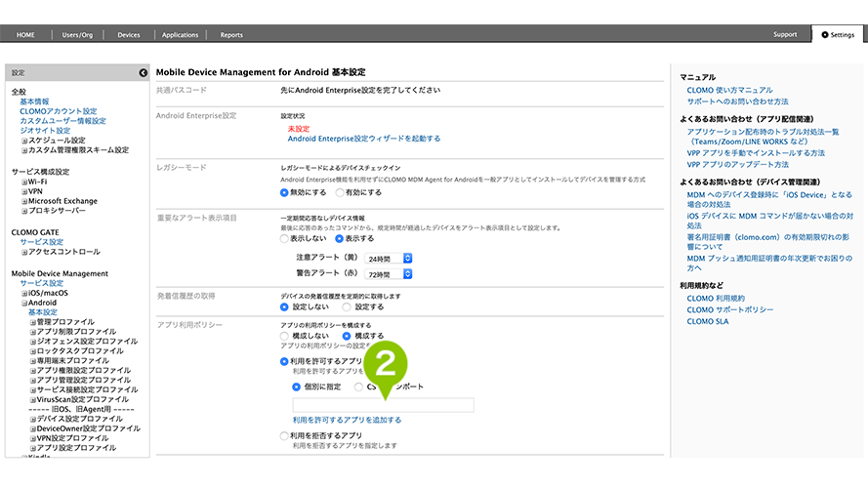Open Devices tab
This screenshot has width=868, height=488.
pos(129,34)
